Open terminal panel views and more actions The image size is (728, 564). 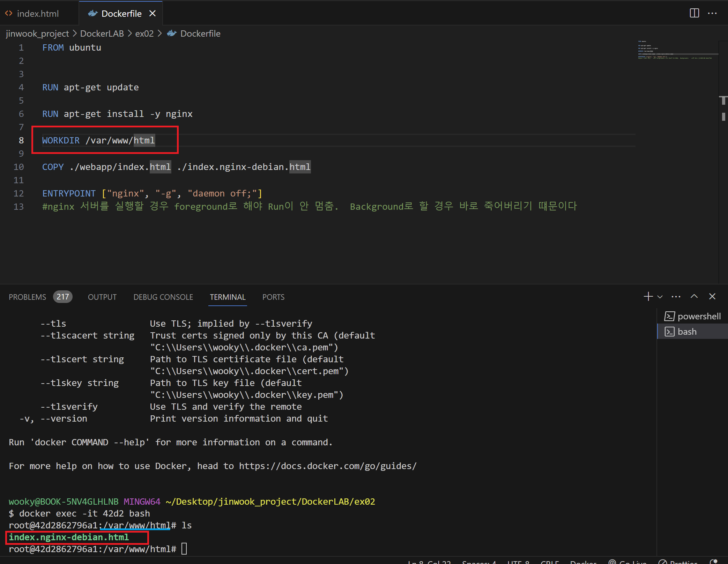click(676, 297)
